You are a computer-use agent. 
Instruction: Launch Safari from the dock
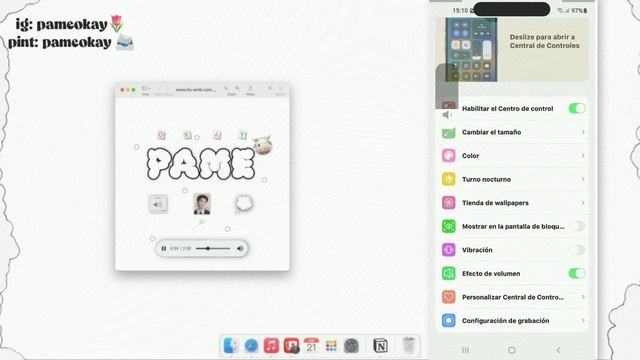pos(251,346)
